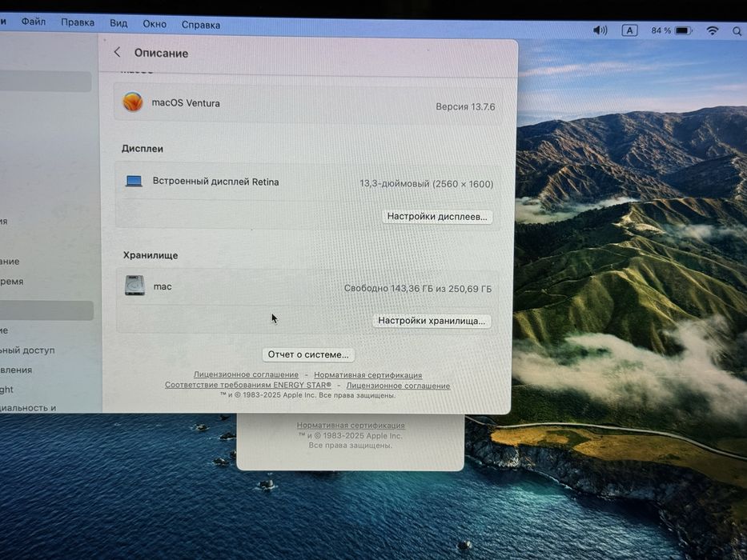Go back using the chevron beside Описание
Viewport: 747px width, 560px height.
[117, 52]
